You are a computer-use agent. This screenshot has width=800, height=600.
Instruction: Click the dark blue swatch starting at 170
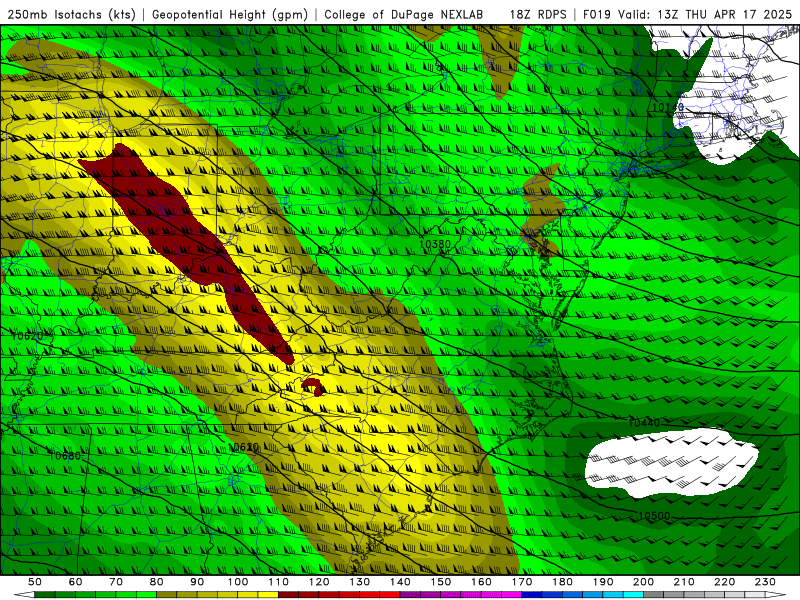click(x=532, y=595)
